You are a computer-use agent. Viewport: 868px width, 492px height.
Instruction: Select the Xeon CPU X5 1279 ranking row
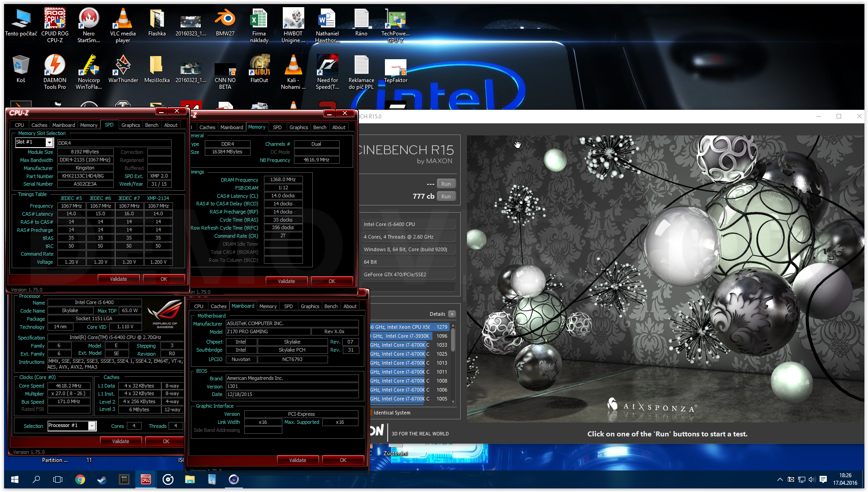pos(410,327)
